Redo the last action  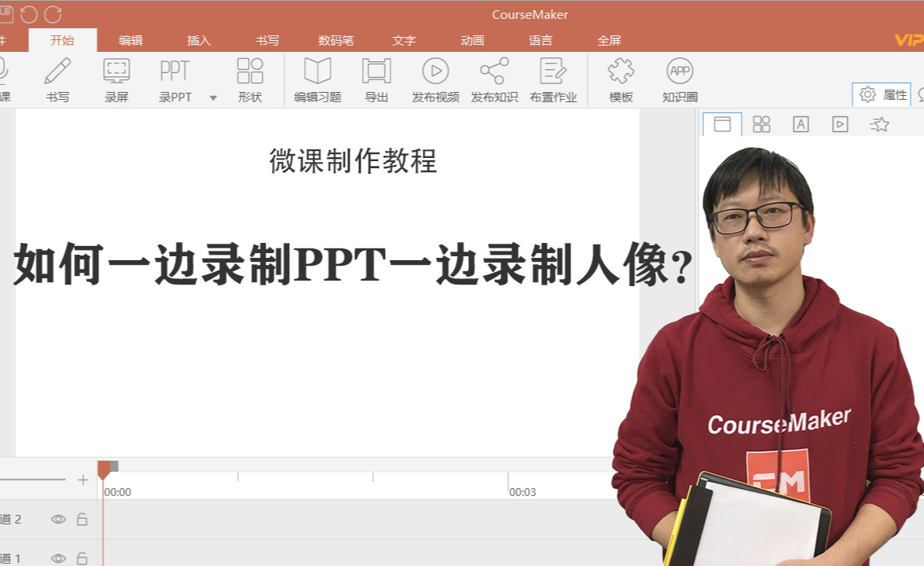coord(53,14)
